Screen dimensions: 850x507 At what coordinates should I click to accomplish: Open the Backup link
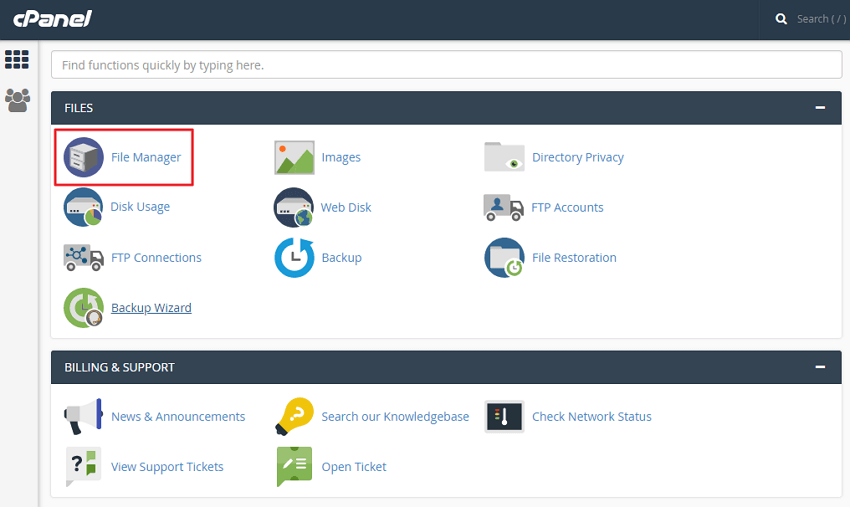tap(342, 258)
